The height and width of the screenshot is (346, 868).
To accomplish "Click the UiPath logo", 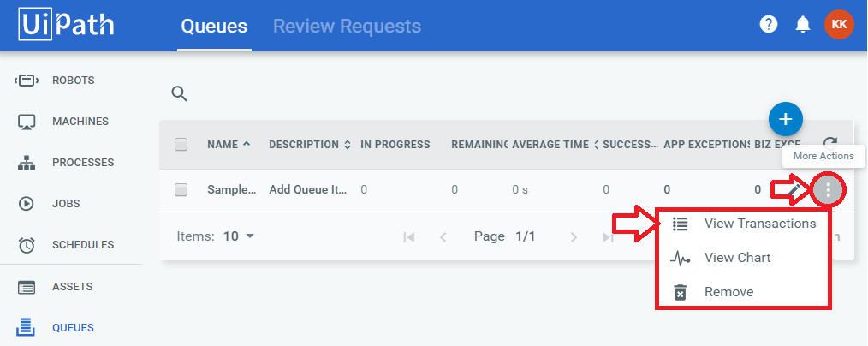I will point(67,24).
